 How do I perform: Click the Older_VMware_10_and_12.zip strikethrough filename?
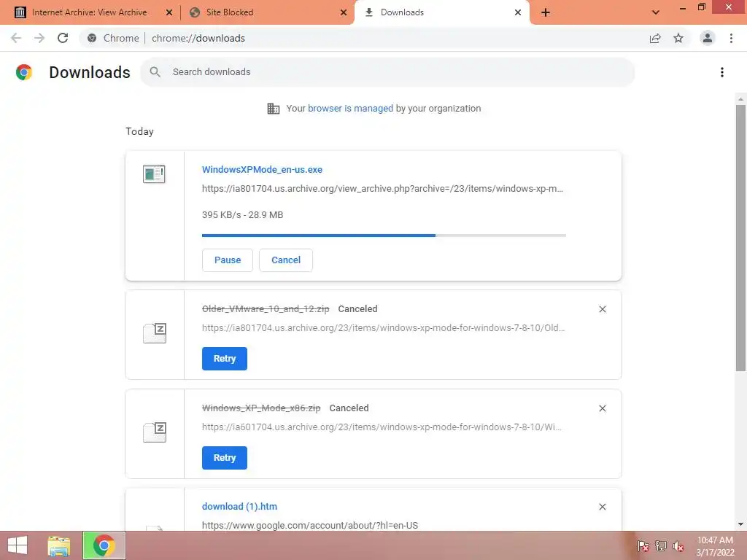pyautogui.click(x=266, y=309)
